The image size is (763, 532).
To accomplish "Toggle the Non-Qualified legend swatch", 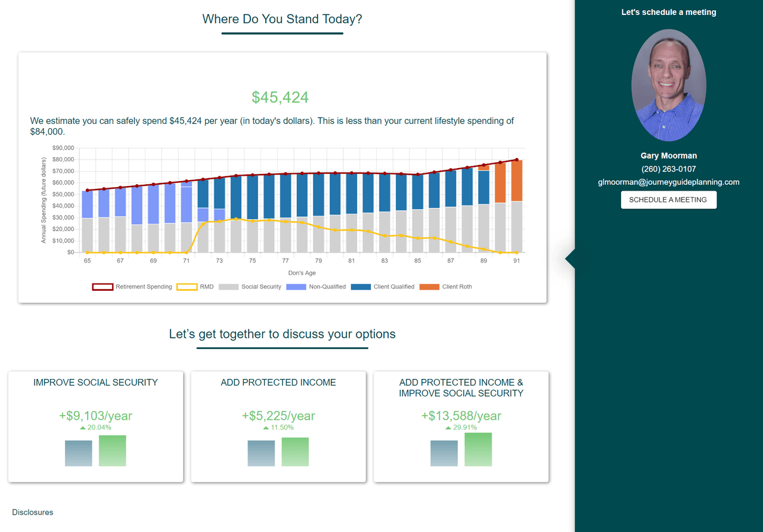I will 296,287.
